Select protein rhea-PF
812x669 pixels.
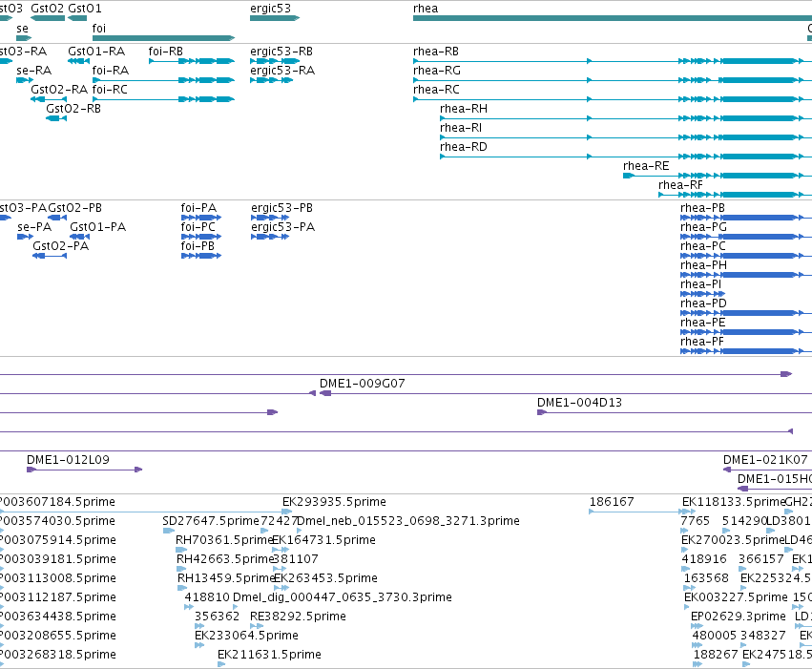pos(746,351)
